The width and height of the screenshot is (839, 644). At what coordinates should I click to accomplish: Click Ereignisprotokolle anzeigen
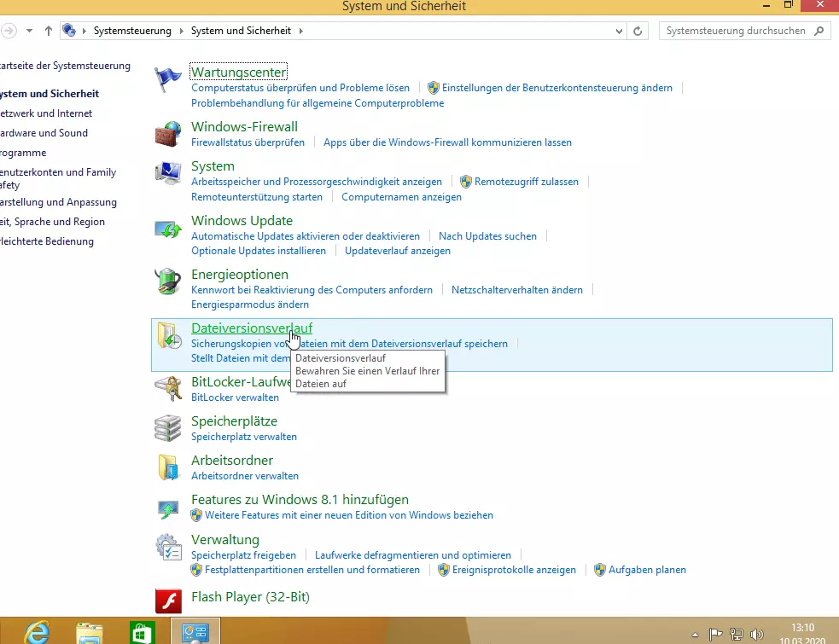514,570
